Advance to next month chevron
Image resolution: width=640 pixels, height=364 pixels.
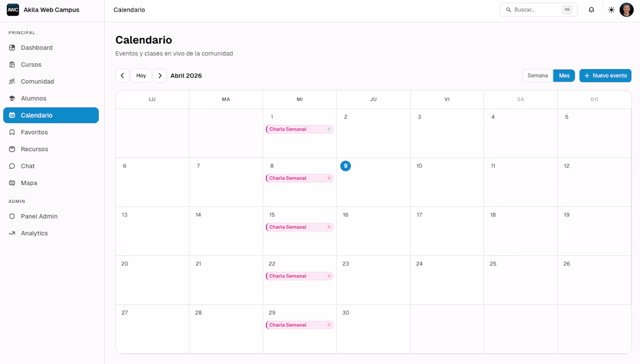coord(160,76)
